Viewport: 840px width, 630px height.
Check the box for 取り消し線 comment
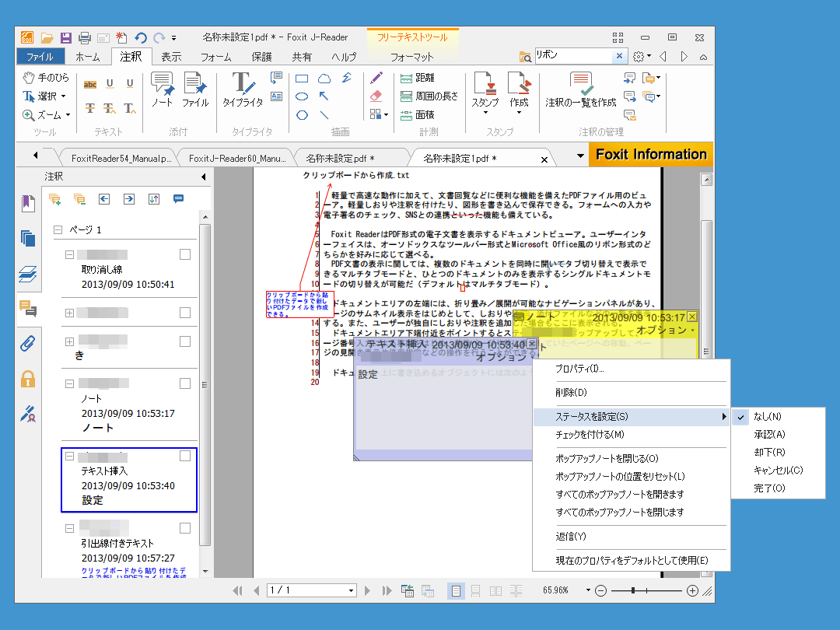tap(185, 254)
